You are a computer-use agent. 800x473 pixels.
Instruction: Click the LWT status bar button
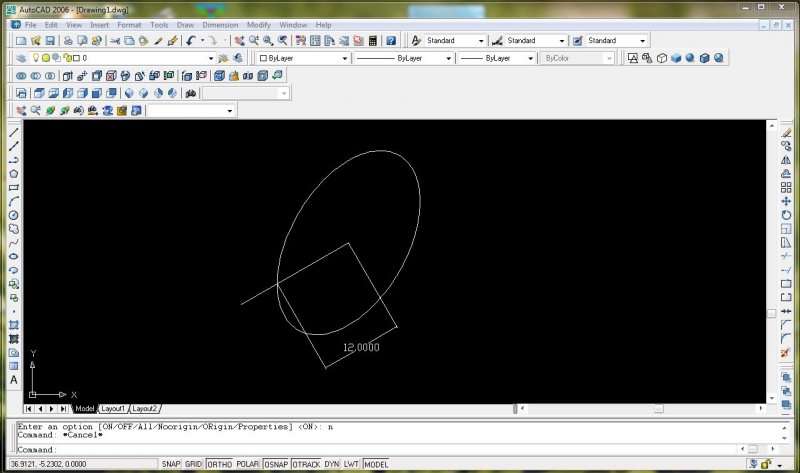coord(352,465)
